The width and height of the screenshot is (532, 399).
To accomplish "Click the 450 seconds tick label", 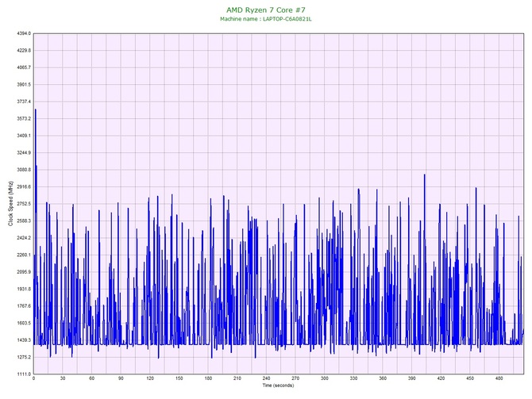I will (x=470, y=378).
